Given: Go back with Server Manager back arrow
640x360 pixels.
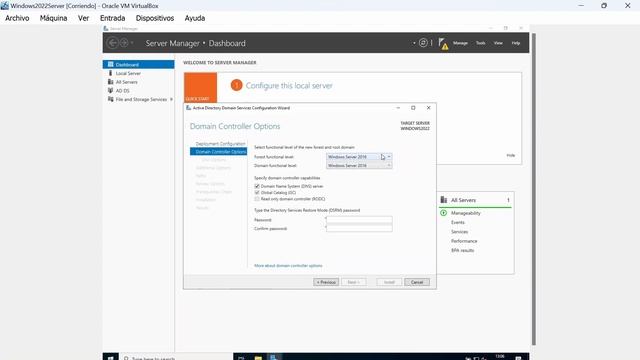Looking at the screenshot, I should [113, 43].
